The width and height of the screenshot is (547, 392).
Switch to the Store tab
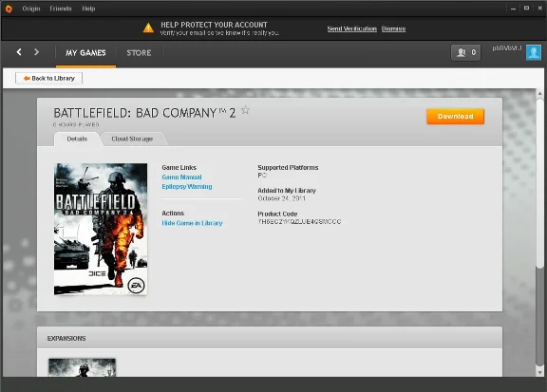coord(139,53)
